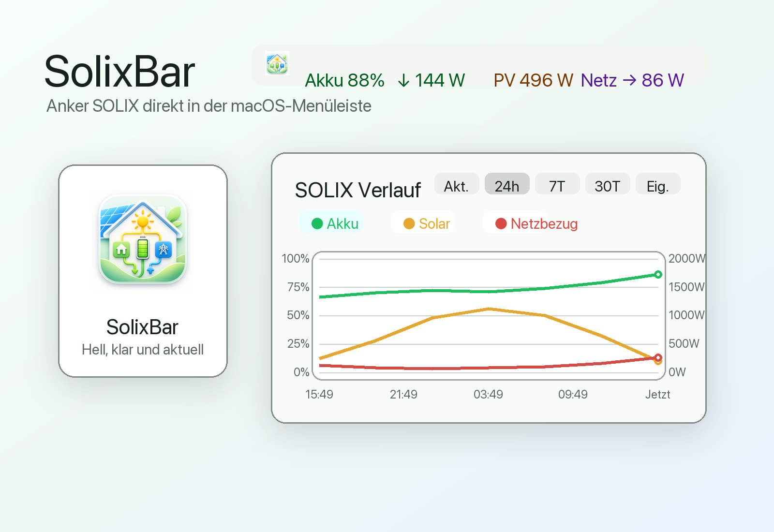Image resolution: width=774 pixels, height=532 pixels.
Task: Switch to the 7T range tab
Action: point(557,184)
